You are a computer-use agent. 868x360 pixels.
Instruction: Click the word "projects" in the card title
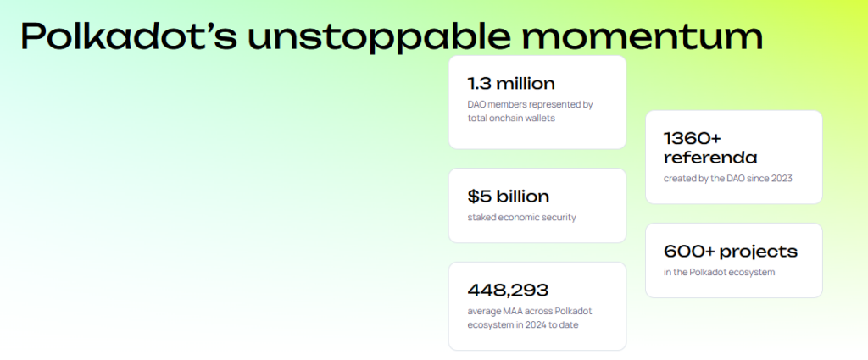point(757,252)
